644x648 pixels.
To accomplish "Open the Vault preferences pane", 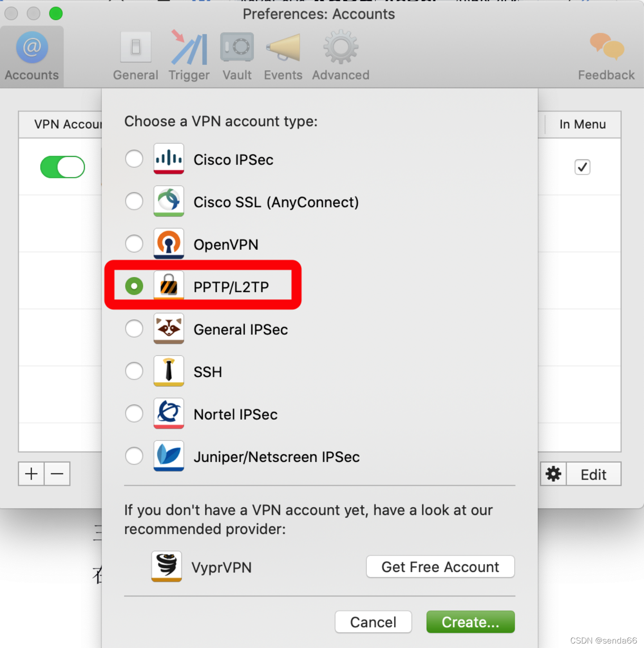I will tap(237, 55).
